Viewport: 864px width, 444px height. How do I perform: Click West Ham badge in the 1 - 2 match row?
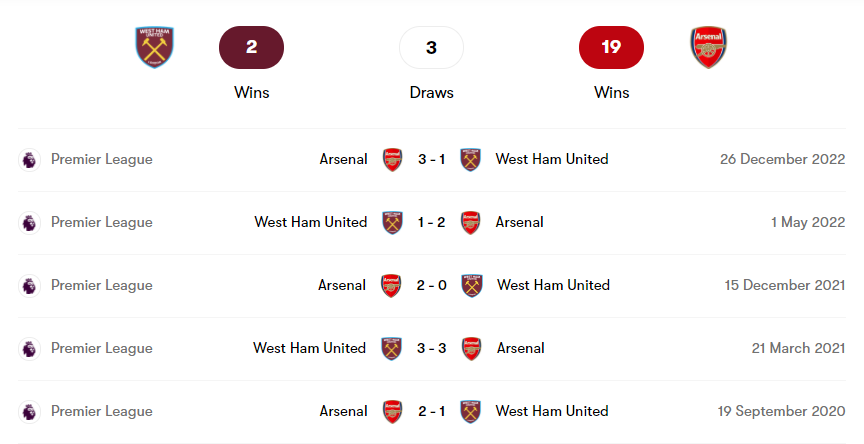click(392, 222)
